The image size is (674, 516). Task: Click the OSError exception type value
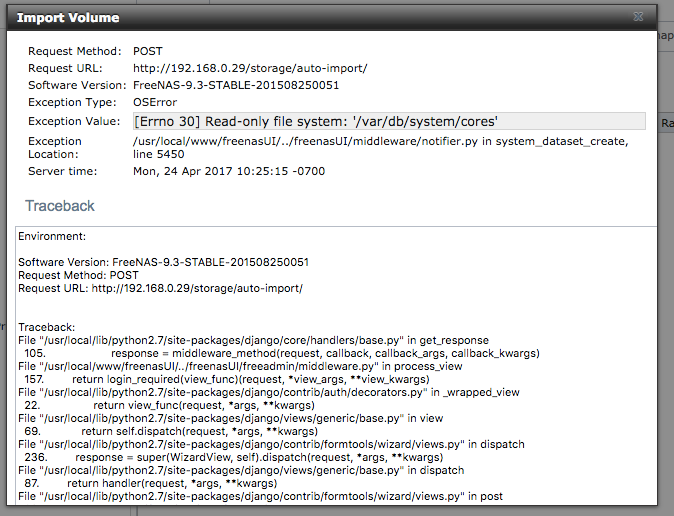click(156, 102)
